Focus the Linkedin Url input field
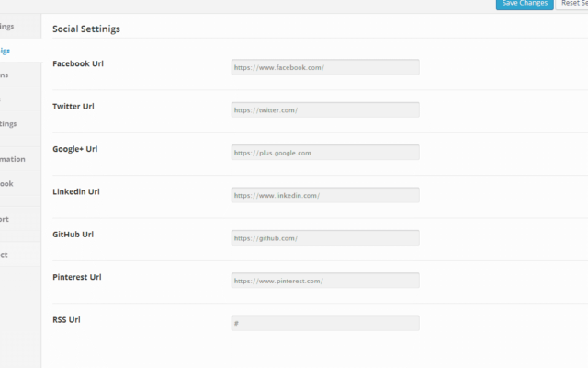 (x=325, y=195)
